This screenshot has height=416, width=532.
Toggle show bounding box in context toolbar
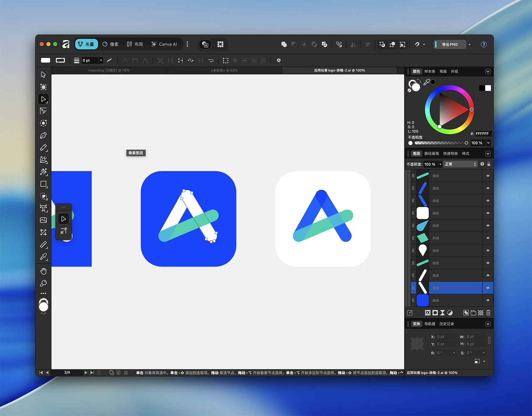click(225, 60)
